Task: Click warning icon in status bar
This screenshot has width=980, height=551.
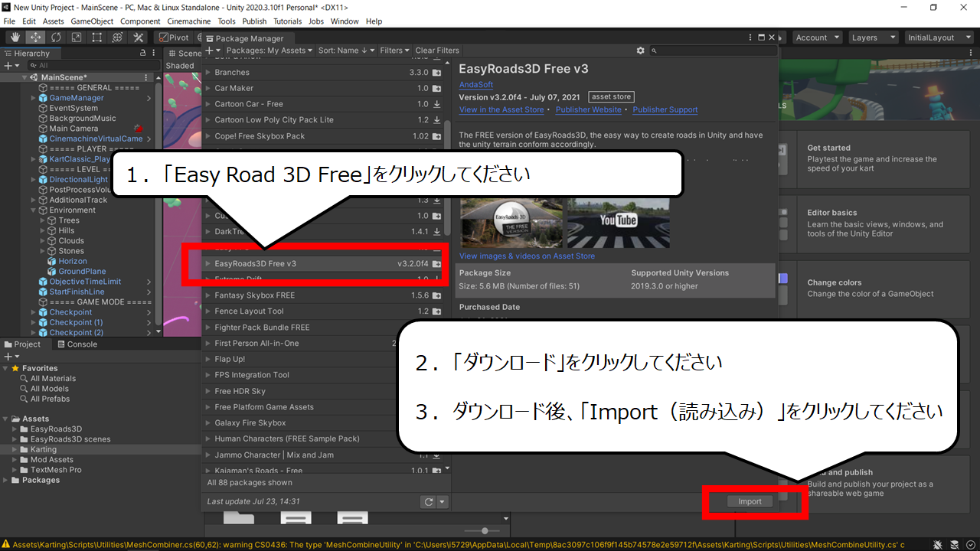Action: pyautogui.click(x=6, y=545)
